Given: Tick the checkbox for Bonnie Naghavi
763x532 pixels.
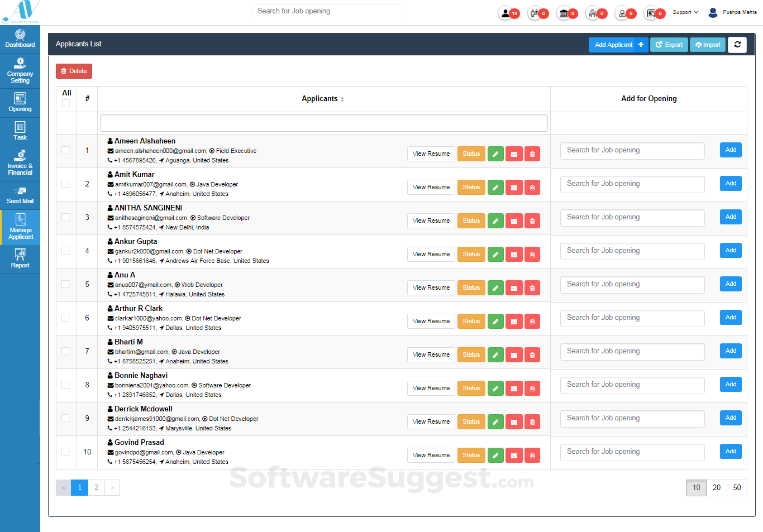Looking at the screenshot, I should (66, 385).
